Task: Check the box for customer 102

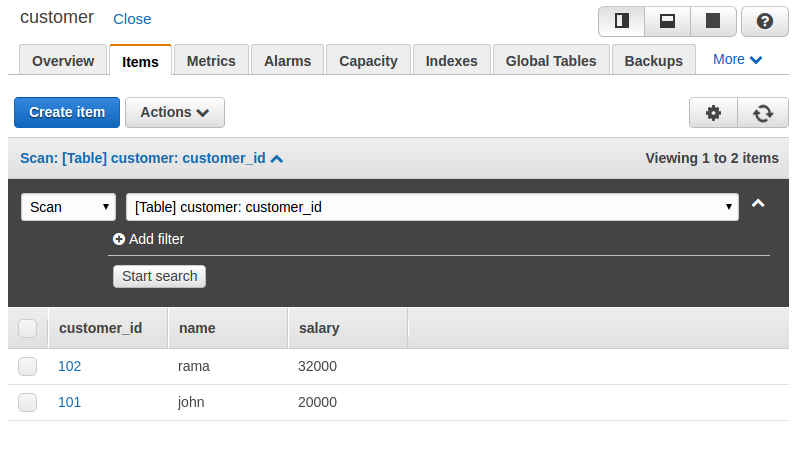Action: coord(28,366)
